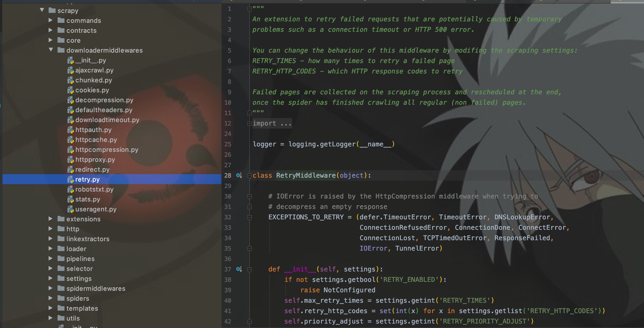This screenshot has width=644, height=328.
Task: Open httpproxy.py from the project tree
Action: (x=95, y=160)
